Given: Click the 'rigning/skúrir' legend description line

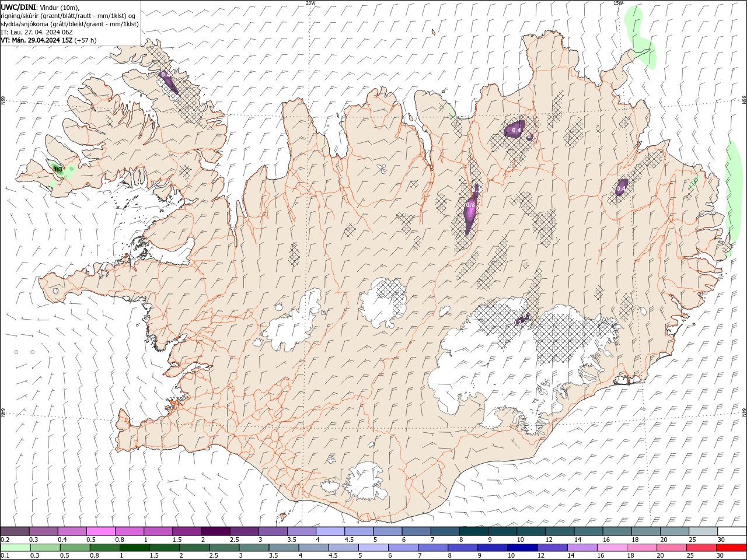Looking at the screenshot, I should pos(68,15).
